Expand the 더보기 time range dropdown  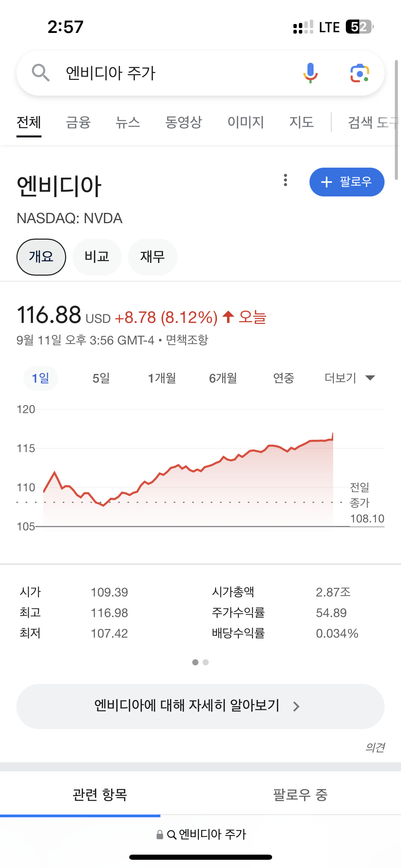(x=350, y=378)
